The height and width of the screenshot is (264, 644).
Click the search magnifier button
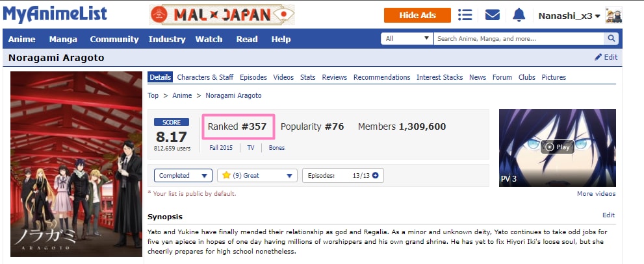pyautogui.click(x=611, y=38)
